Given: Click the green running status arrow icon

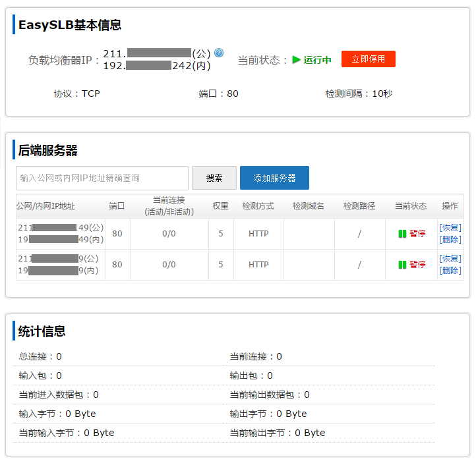Looking at the screenshot, I should (x=297, y=59).
